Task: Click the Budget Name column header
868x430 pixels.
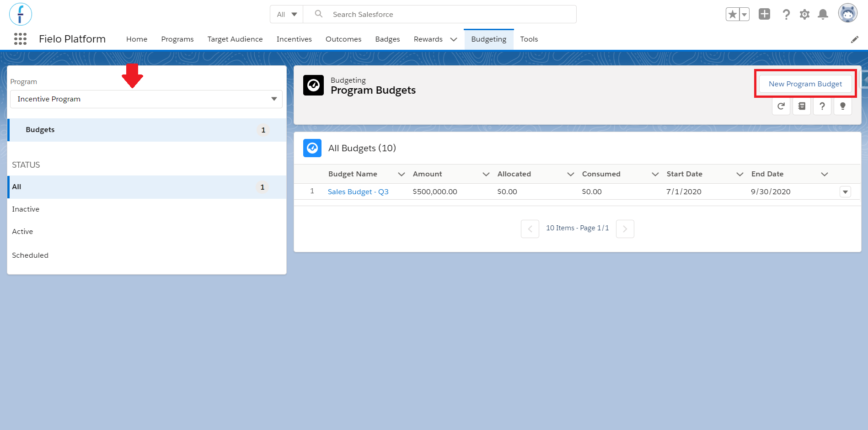Action: 353,174
